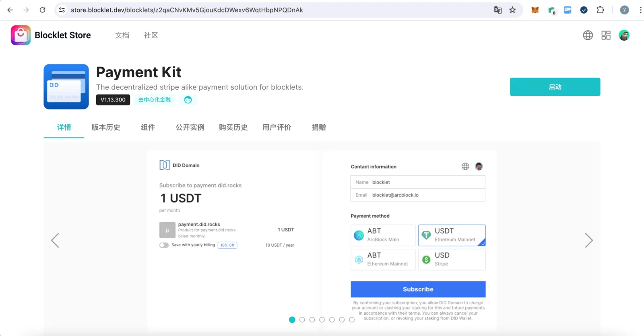The height and width of the screenshot is (336, 644).
Task: Click the browser forward arrow
Action: [x=26, y=10]
